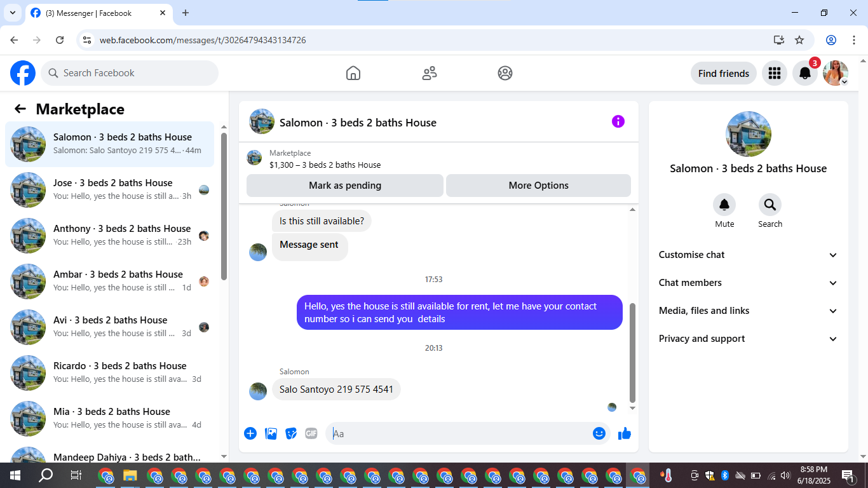
Task: Select the Is this still available? message
Action: pos(322,221)
